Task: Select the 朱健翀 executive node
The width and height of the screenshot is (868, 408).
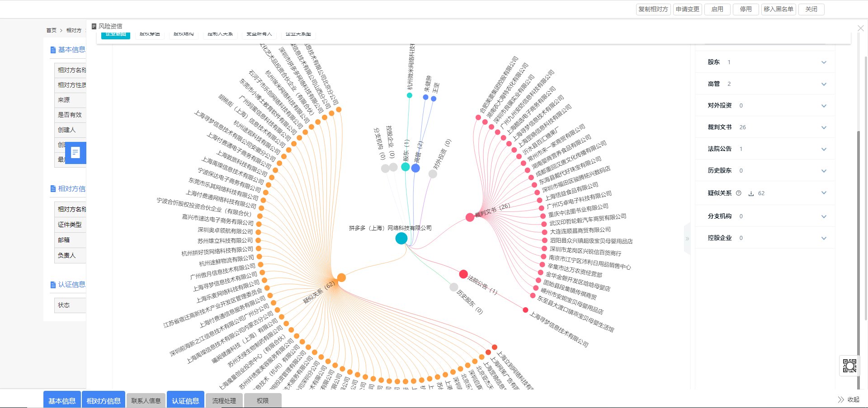Action: pyautogui.click(x=425, y=97)
